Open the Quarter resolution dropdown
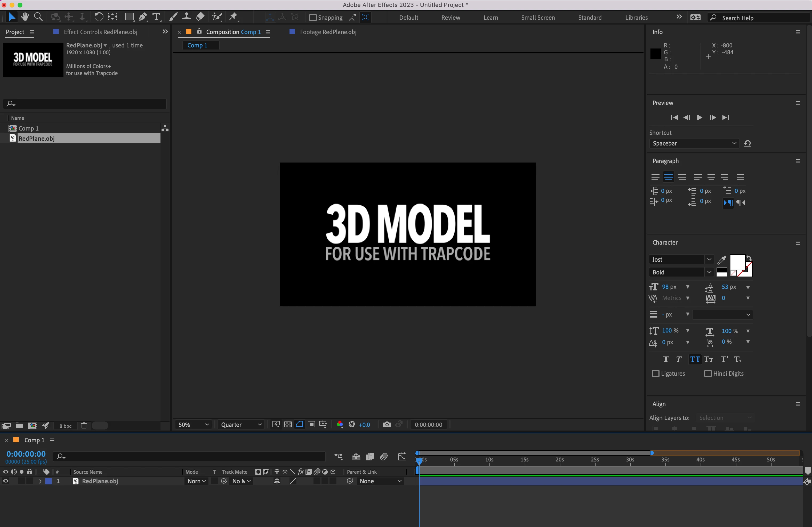This screenshot has width=812, height=527. pyautogui.click(x=241, y=424)
